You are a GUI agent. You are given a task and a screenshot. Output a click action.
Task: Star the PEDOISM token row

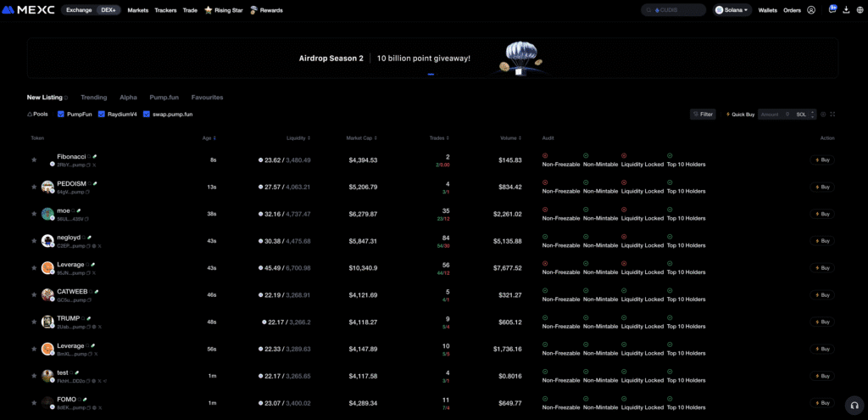click(x=34, y=187)
